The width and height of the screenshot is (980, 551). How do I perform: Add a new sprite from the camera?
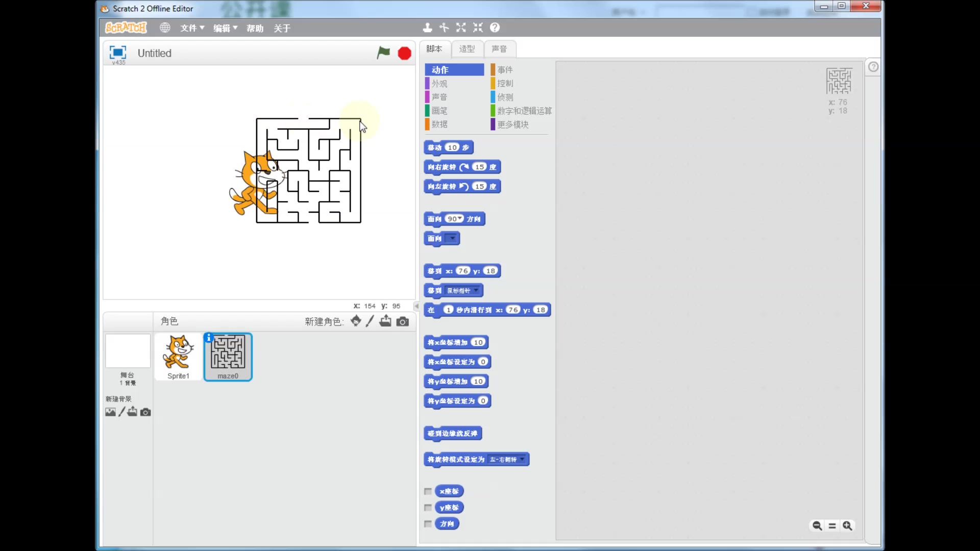403,321
